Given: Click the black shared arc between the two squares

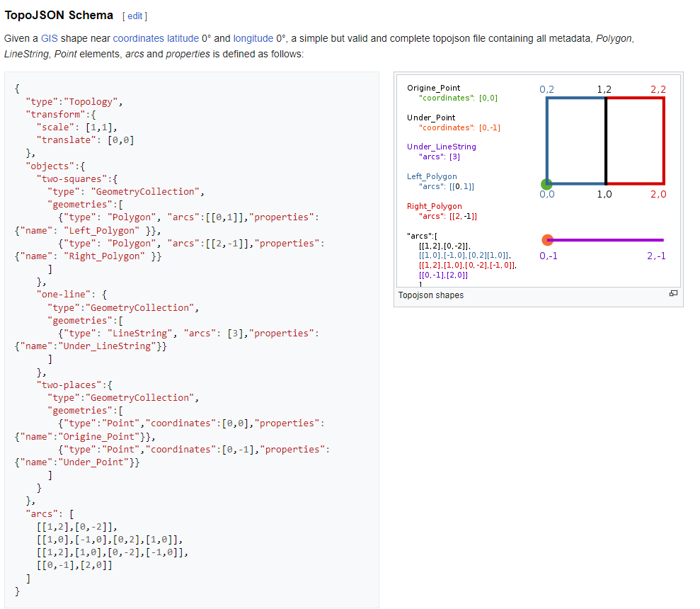Looking at the screenshot, I should [x=605, y=142].
